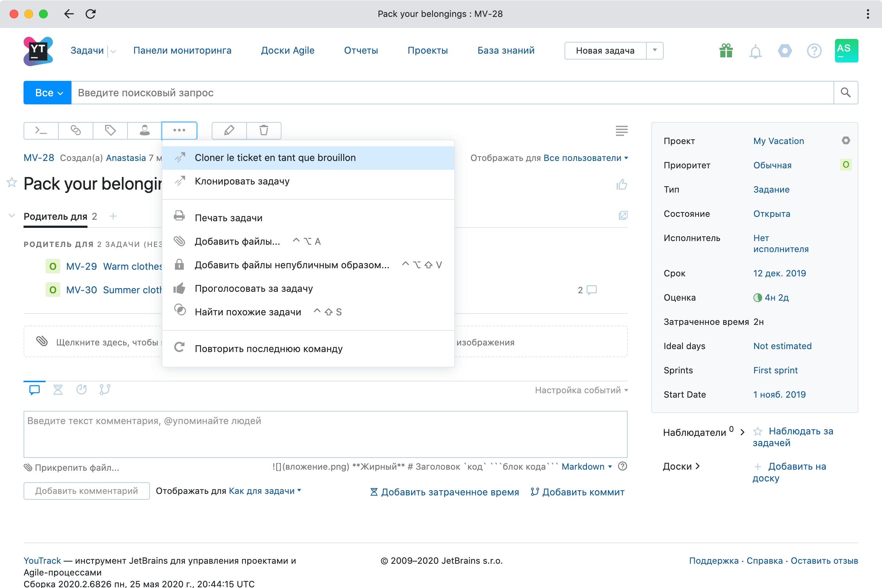Open the Все пользователи display dropdown

(x=585, y=158)
